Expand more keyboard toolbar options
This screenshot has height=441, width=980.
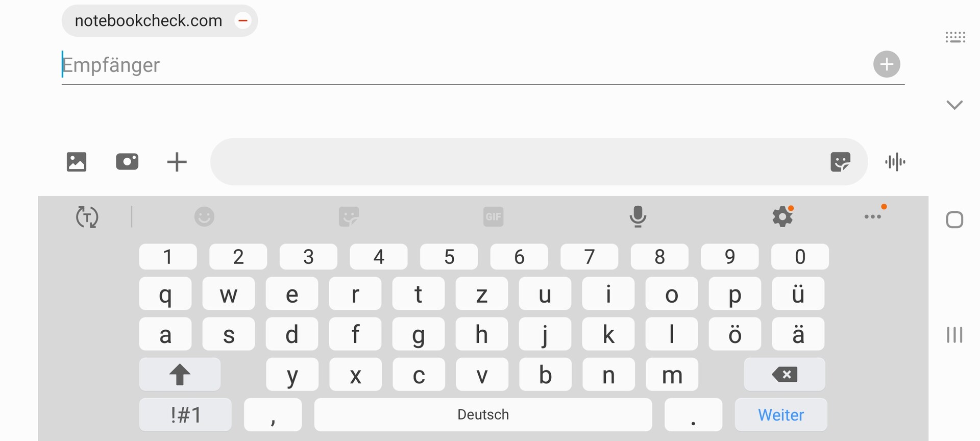[x=873, y=217]
